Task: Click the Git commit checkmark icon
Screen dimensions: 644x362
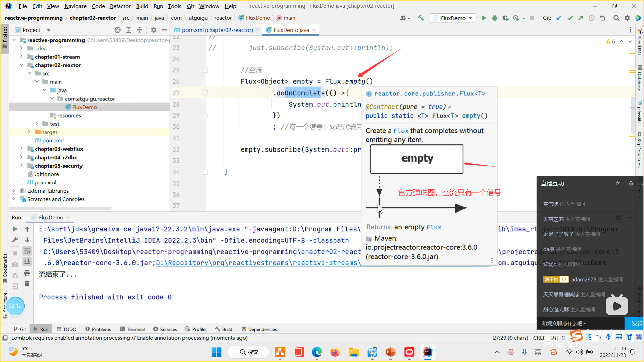Action: (x=570, y=18)
